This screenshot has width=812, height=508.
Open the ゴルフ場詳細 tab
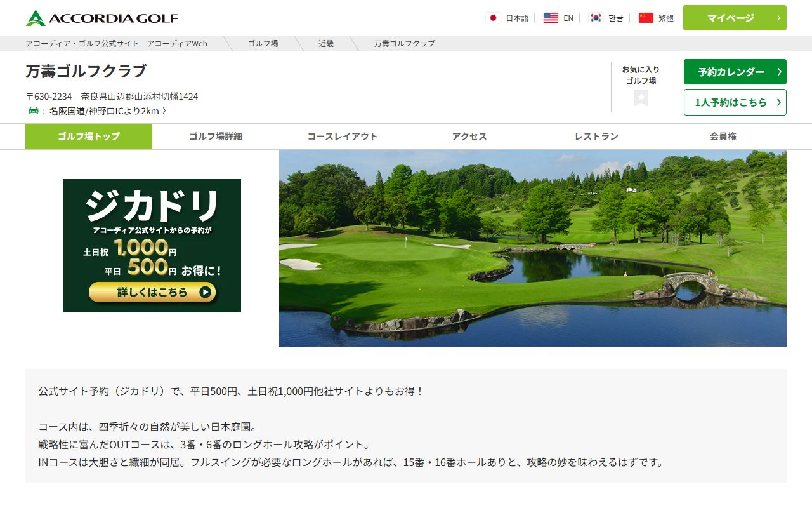[x=216, y=137]
